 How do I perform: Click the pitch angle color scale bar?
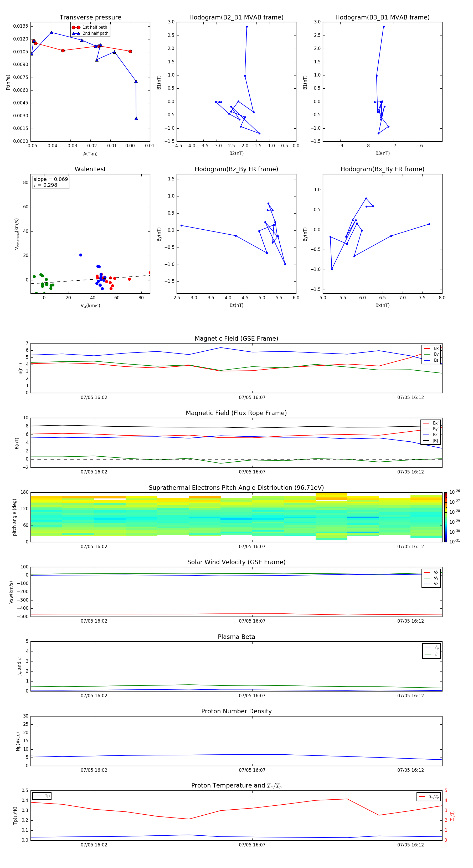click(446, 517)
